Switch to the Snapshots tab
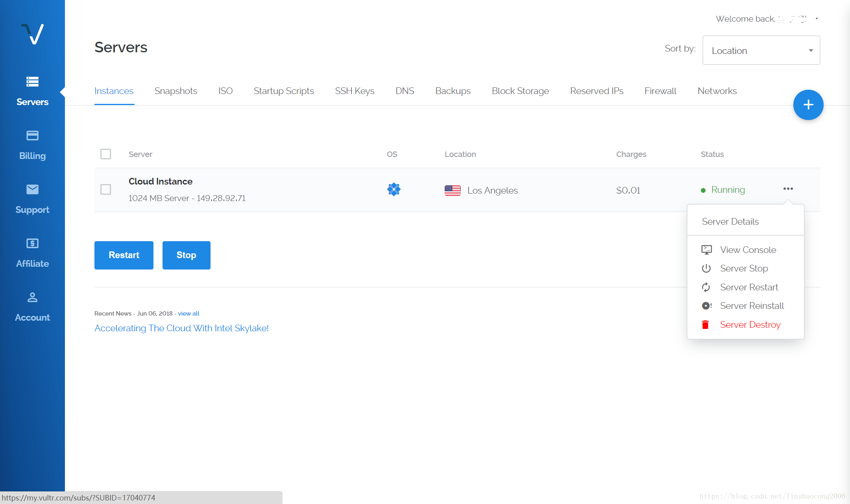The width and height of the screenshot is (850, 504). pos(176,91)
